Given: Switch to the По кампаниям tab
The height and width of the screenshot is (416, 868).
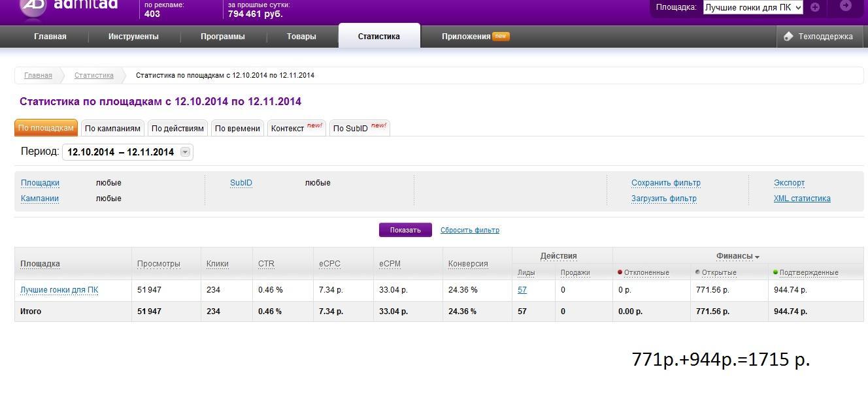Looking at the screenshot, I should tap(112, 128).
